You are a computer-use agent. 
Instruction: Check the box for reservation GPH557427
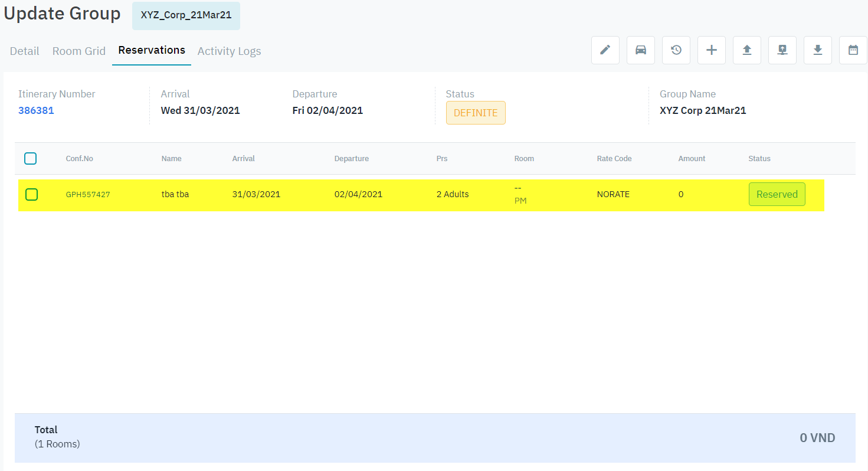click(x=32, y=194)
